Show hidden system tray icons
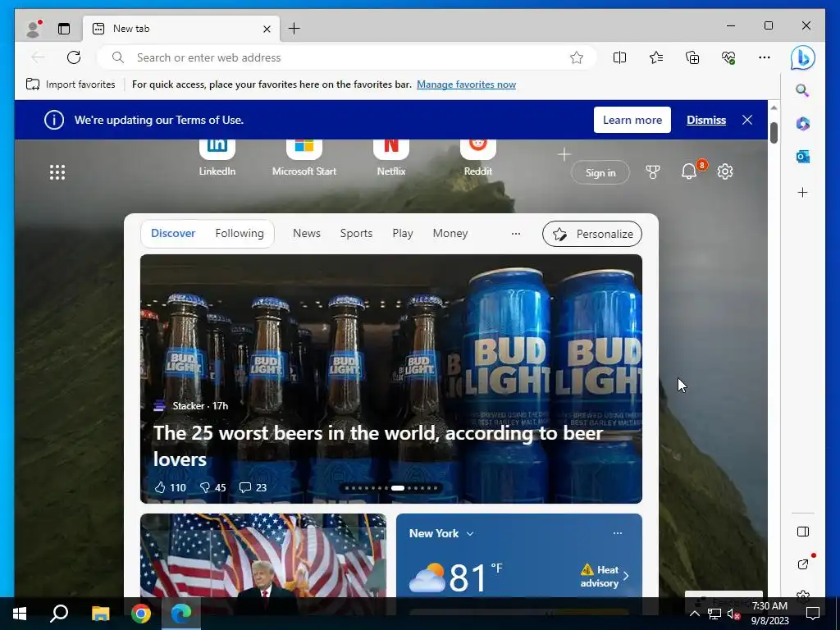 (694, 614)
